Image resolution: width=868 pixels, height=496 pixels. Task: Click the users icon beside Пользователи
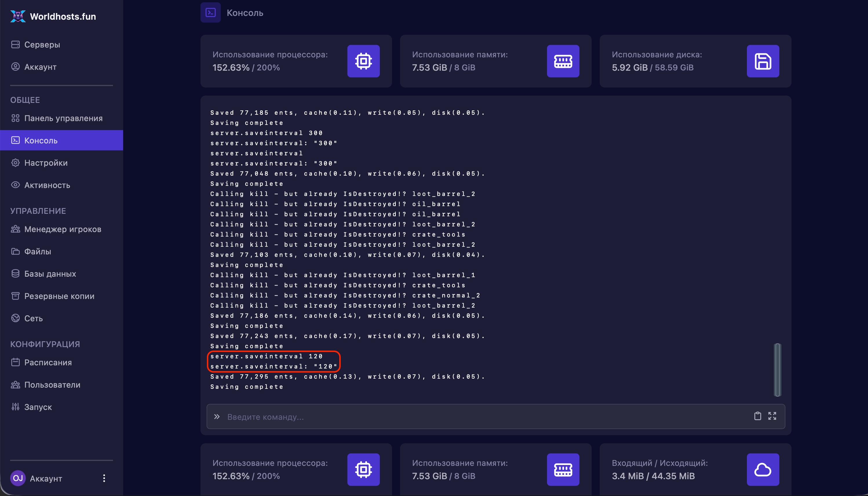[x=15, y=384]
